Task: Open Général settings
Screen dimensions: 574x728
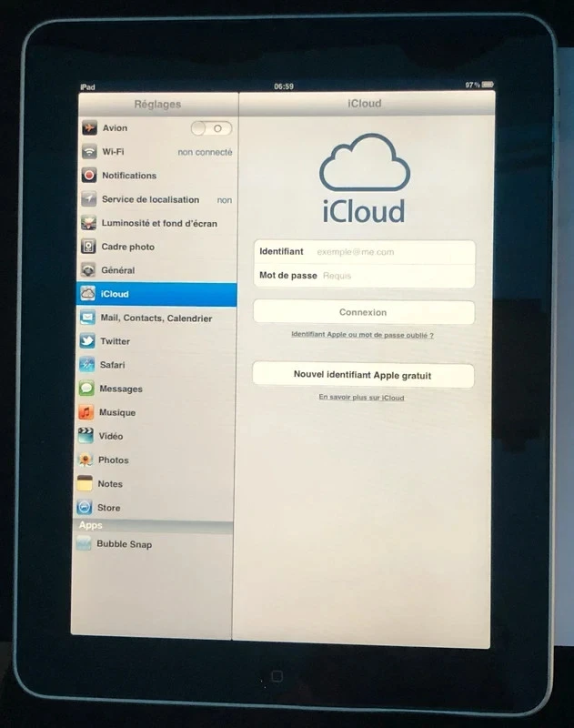Action: click(157, 269)
